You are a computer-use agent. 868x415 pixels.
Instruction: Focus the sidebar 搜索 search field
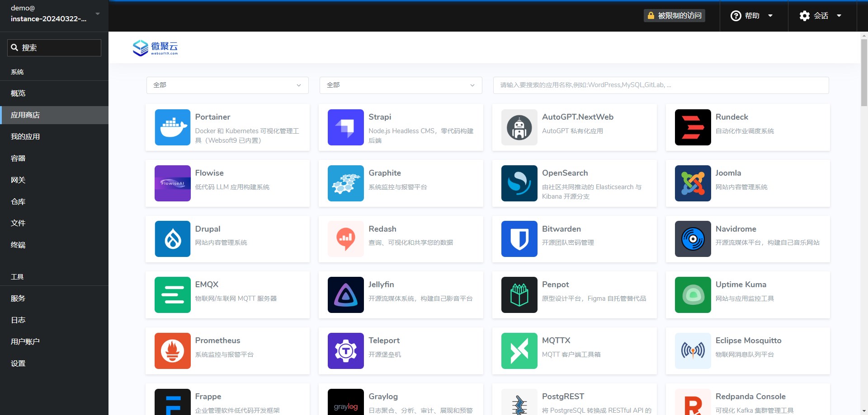tap(54, 48)
